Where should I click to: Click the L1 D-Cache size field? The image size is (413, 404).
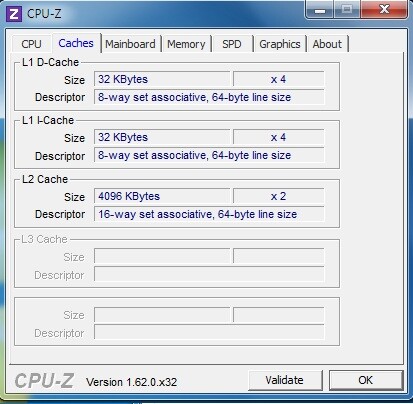point(162,79)
